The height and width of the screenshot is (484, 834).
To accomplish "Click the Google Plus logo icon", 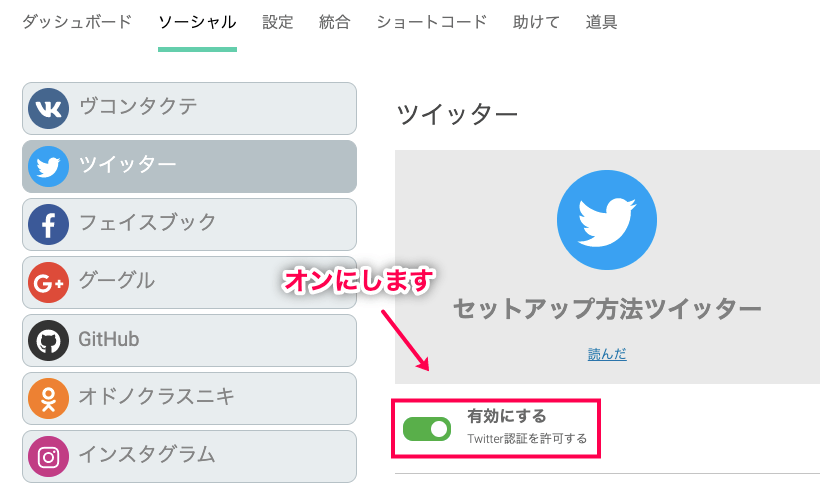I will coord(48,282).
